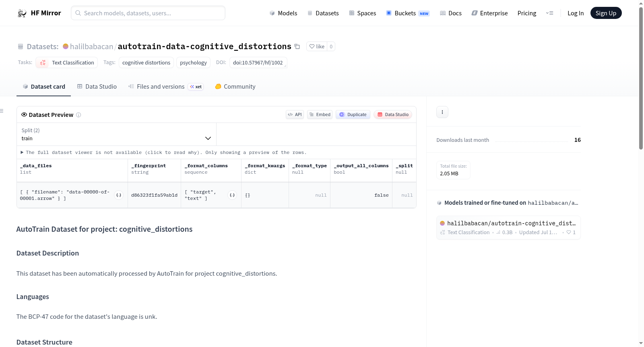
Task: Click the Datasets icon before the title
Action: click(21, 46)
